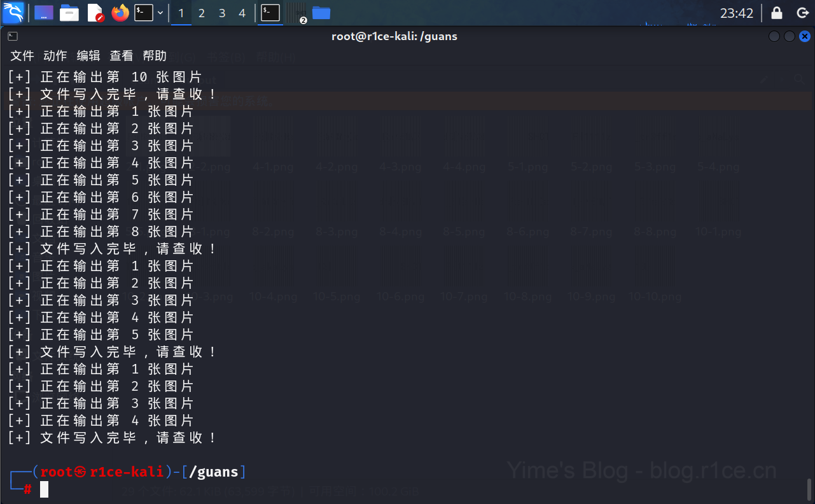Open the Kali dragon applications menu
815x504 pixels.
pyautogui.click(x=13, y=13)
